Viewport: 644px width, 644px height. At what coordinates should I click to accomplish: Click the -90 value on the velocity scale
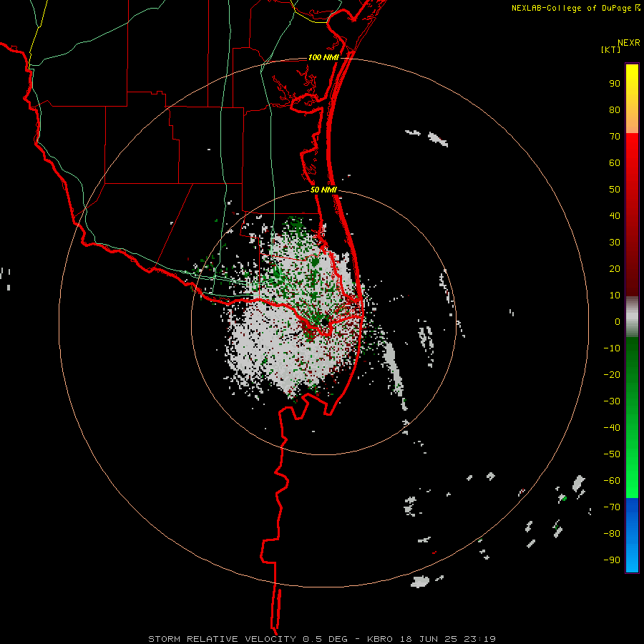(612, 560)
